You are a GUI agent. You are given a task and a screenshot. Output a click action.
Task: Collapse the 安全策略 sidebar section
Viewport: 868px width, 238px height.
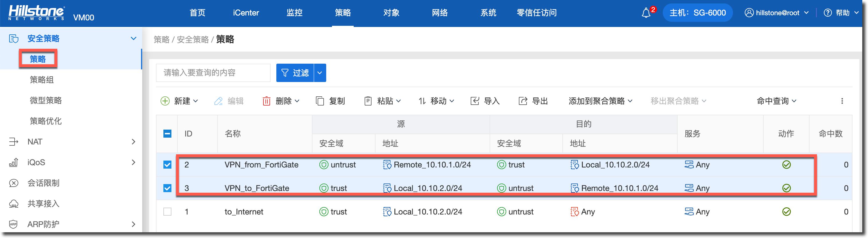(133, 38)
